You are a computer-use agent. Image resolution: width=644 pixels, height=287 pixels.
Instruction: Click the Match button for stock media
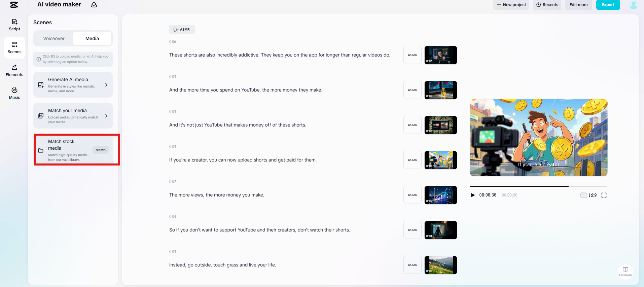point(101,150)
